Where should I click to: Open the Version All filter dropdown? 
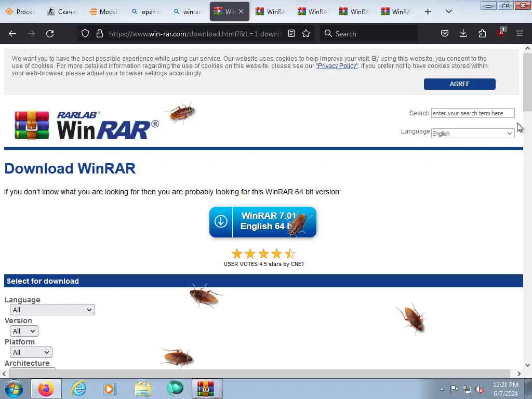[24, 331]
